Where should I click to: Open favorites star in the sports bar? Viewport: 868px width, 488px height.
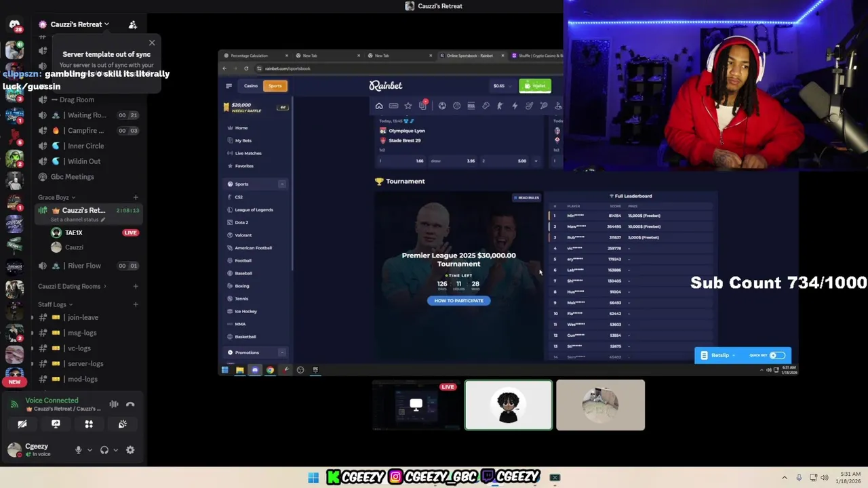pyautogui.click(x=408, y=106)
